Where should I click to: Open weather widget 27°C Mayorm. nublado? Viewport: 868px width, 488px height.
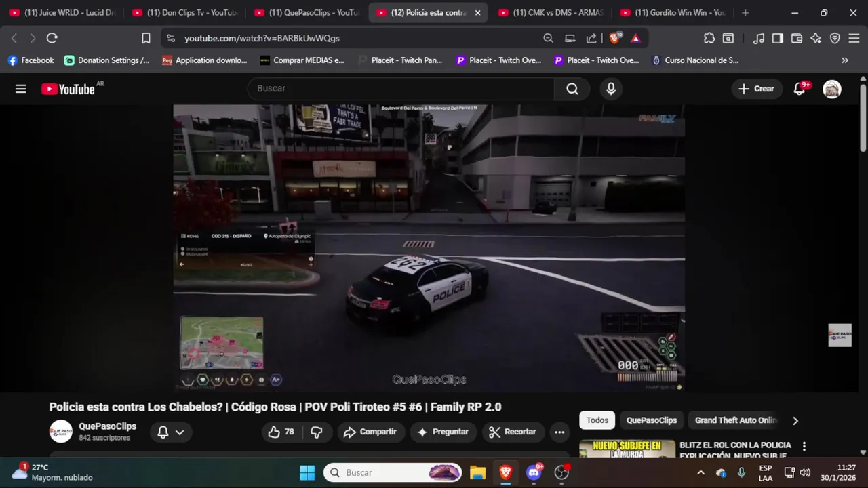(x=52, y=472)
